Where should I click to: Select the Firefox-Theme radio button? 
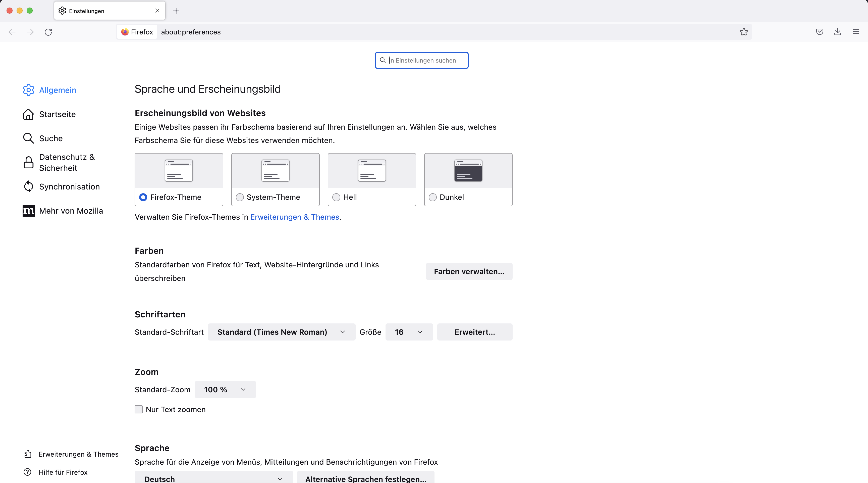pos(143,197)
